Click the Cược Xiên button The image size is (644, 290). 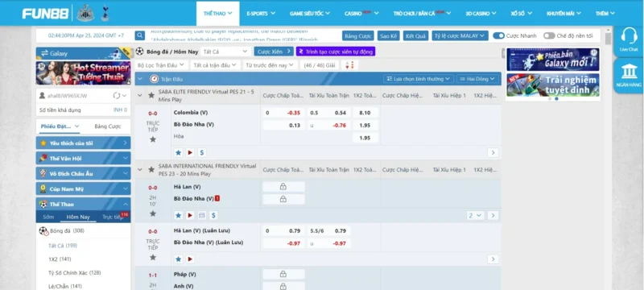point(274,52)
